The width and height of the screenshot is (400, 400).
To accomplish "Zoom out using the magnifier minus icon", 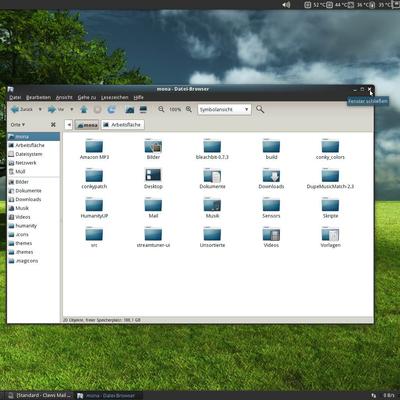I will point(161,109).
